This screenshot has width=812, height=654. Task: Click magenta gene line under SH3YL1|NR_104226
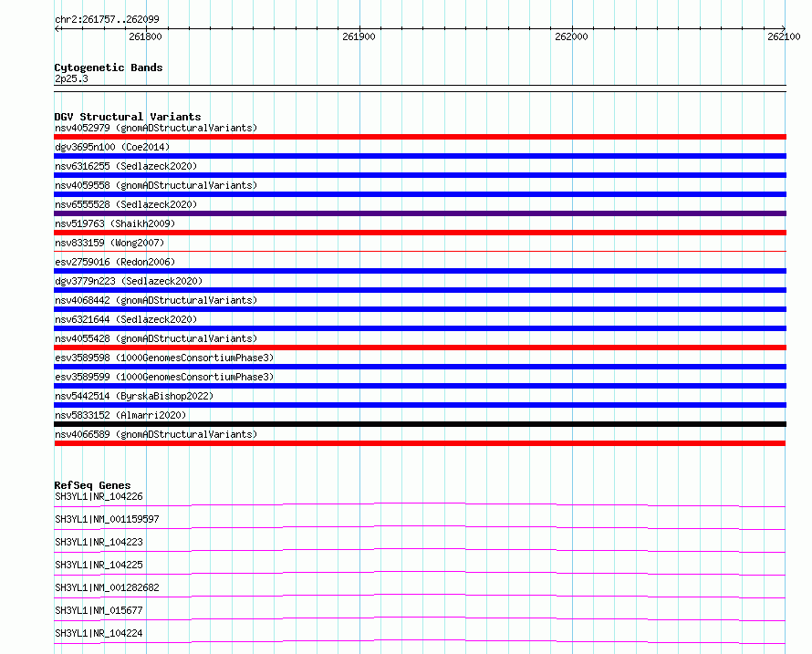(x=420, y=504)
